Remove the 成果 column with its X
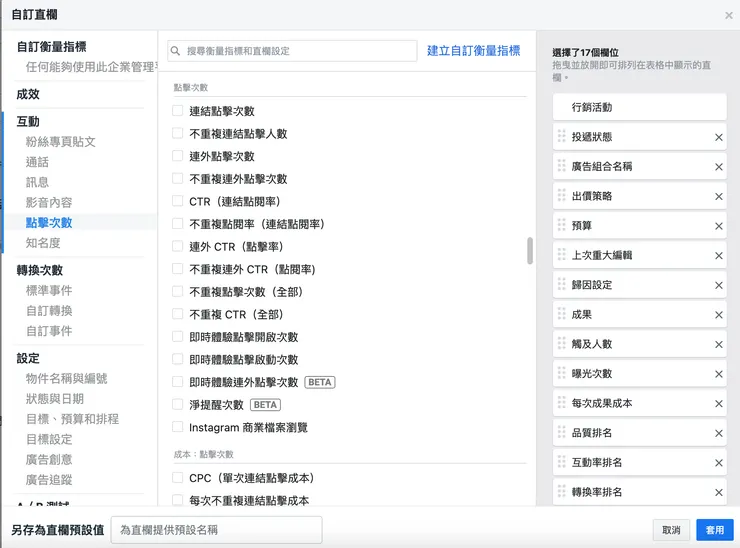740x548 pixels. click(x=718, y=315)
